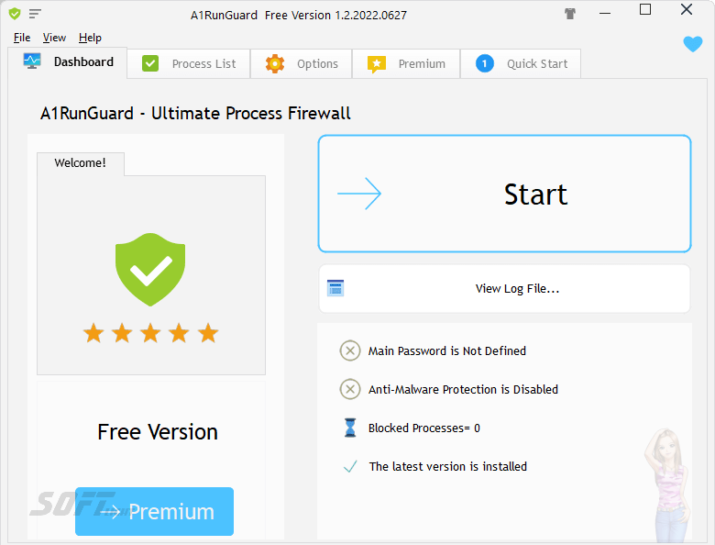This screenshot has width=715, height=545.
Task: Maximize the A1RunGuard window
Action: [645, 10]
